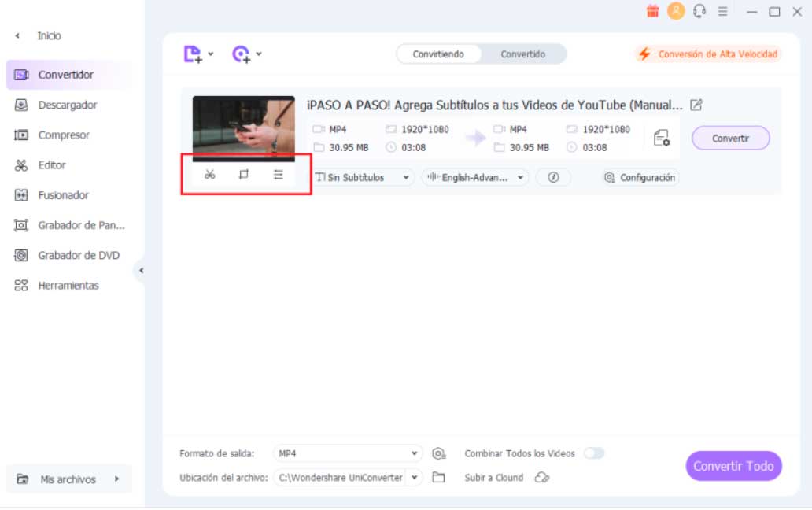Click the edit title pencil icon
This screenshot has height=510, width=812.
coord(696,105)
